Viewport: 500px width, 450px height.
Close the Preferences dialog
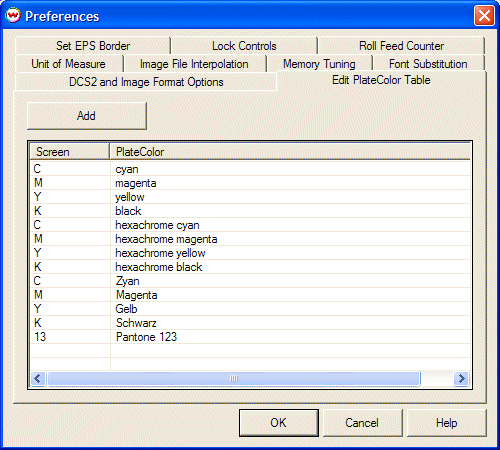pos(484,16)
